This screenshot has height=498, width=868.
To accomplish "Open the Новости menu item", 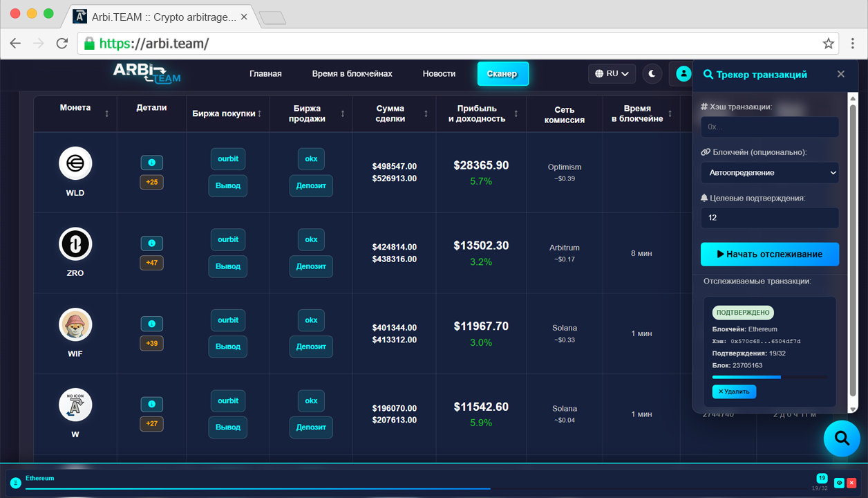I will coord(438,73).
